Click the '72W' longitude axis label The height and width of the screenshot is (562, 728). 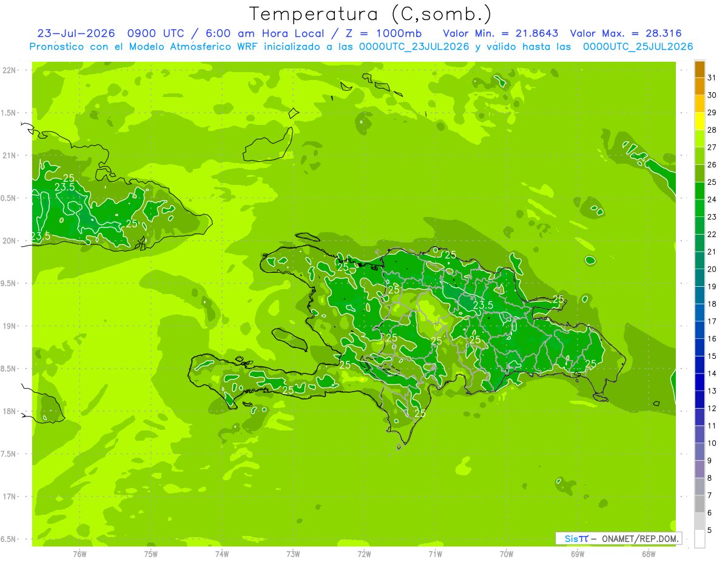[x=365, y=554]
